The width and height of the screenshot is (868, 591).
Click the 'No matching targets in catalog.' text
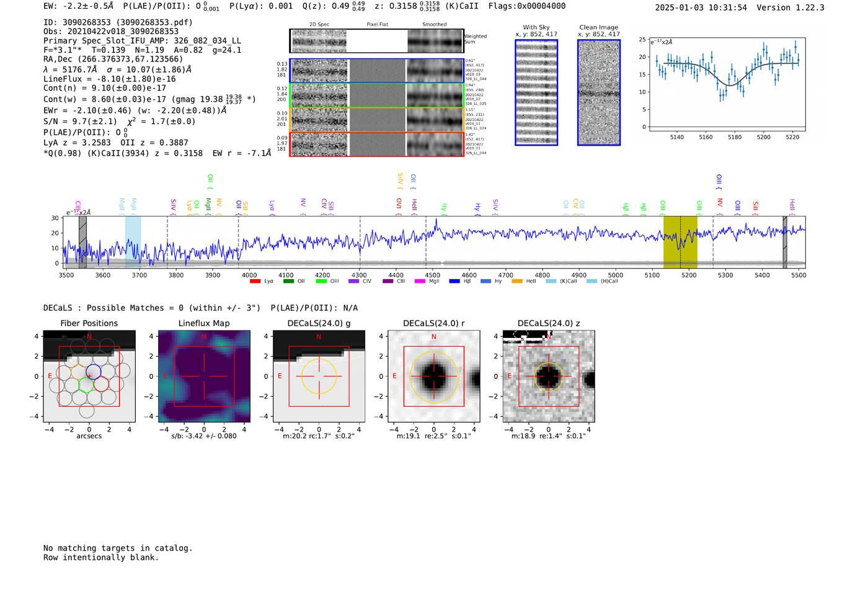118,548
